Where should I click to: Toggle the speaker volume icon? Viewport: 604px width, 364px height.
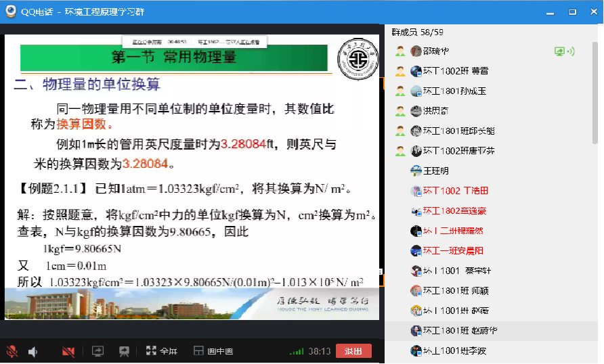pos(33,351)
